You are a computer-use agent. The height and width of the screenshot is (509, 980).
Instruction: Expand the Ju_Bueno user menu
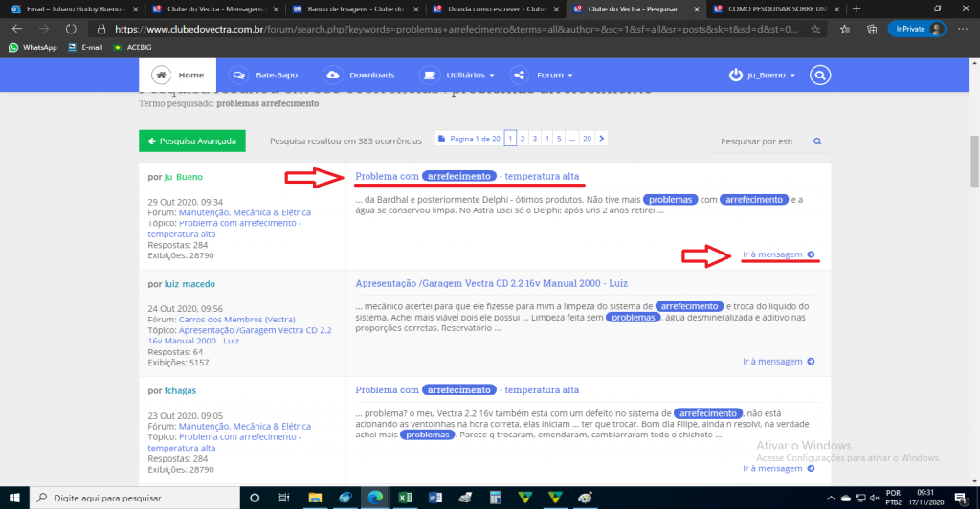(762, 75)
